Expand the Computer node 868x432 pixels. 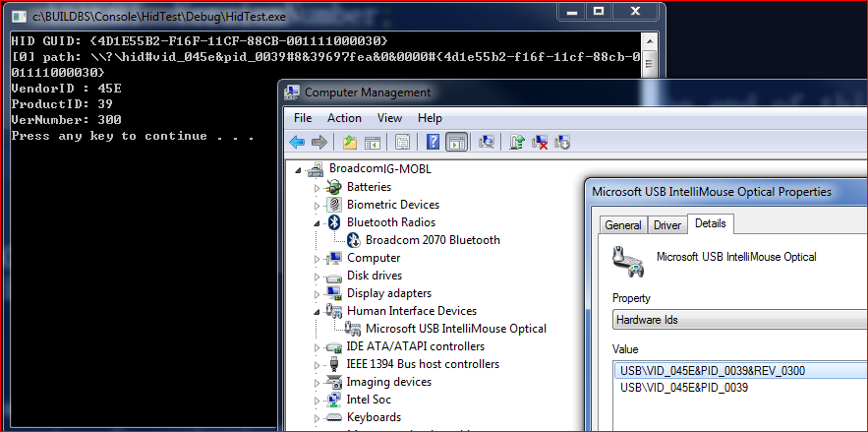point(318,259)
